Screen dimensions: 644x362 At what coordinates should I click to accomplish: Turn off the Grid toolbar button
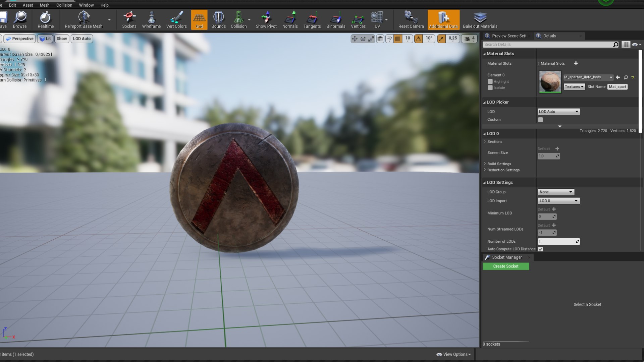click(199, 19)
